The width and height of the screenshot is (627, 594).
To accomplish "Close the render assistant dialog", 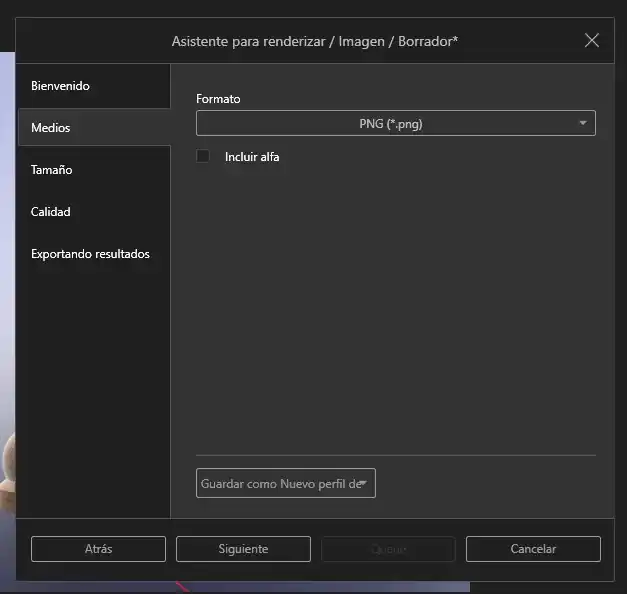I will [591, 40].
